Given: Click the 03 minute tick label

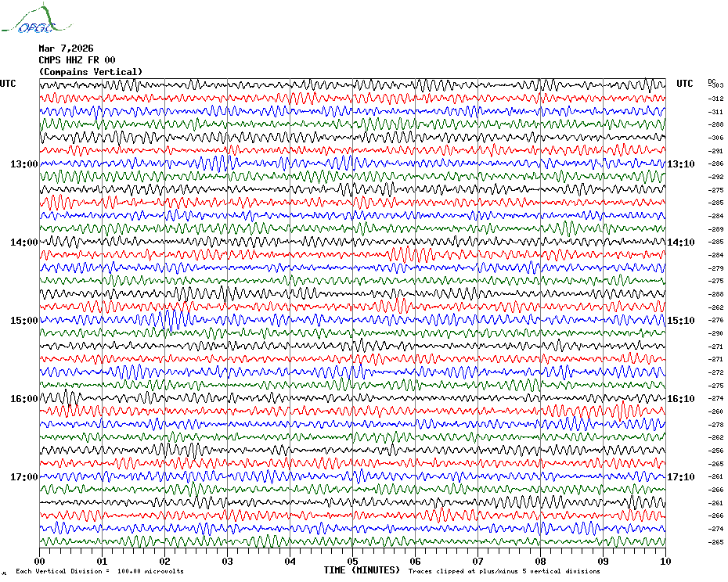Looking at the screenshot, I should click(x=228, y=561).
